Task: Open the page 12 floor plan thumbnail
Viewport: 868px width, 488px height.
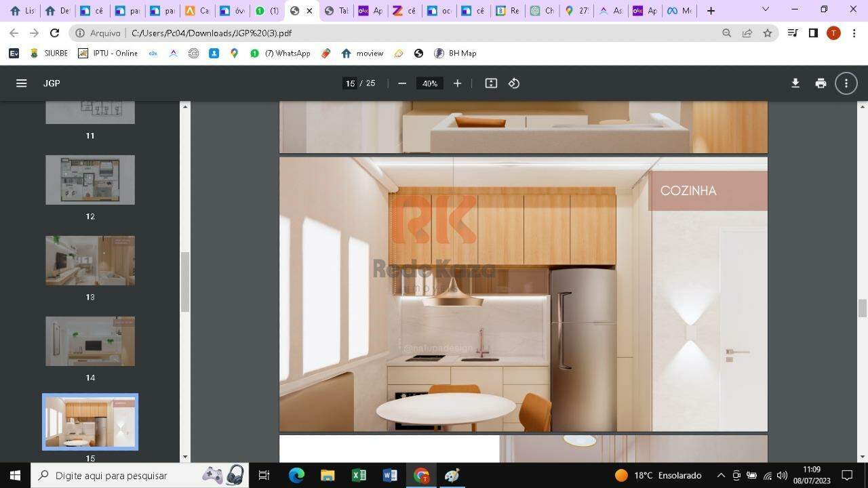Action: pos(90,180)
